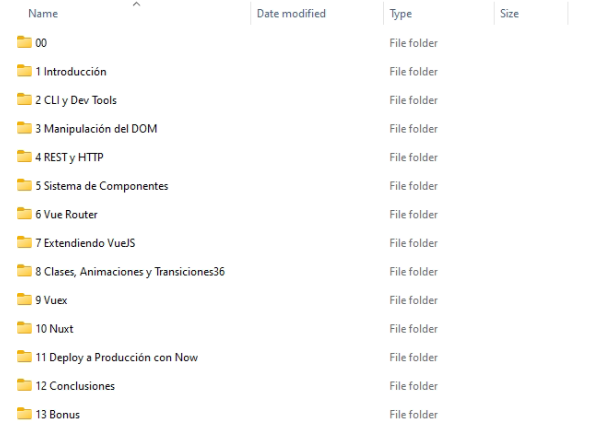Sort by the Date modified column header
This screenshot has width=607, height=433.
[x=291, y=14]
